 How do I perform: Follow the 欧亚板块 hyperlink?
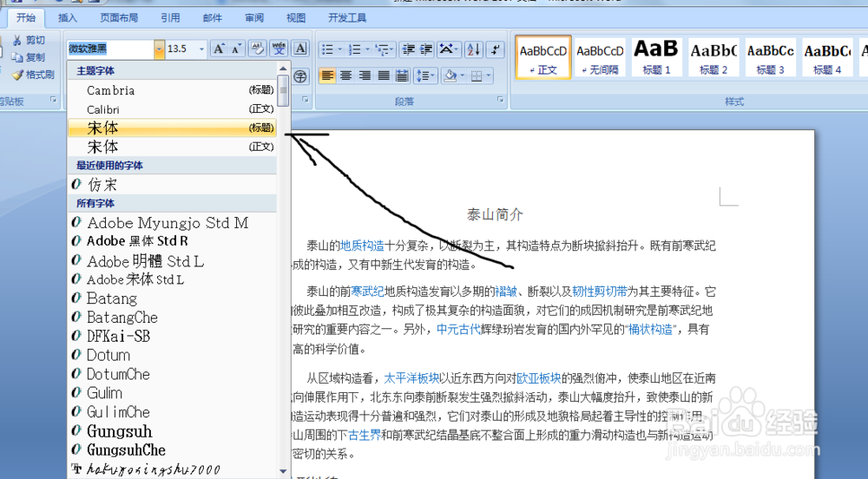[539, 378]
